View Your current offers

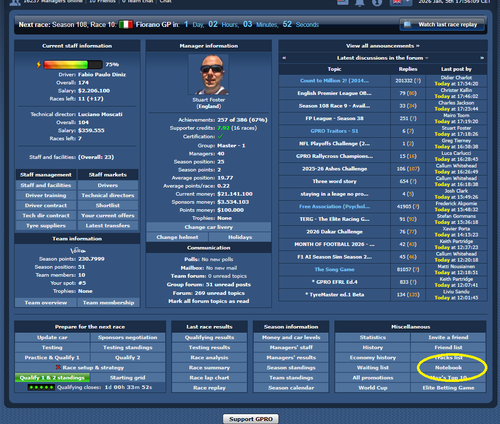point(108,216)
